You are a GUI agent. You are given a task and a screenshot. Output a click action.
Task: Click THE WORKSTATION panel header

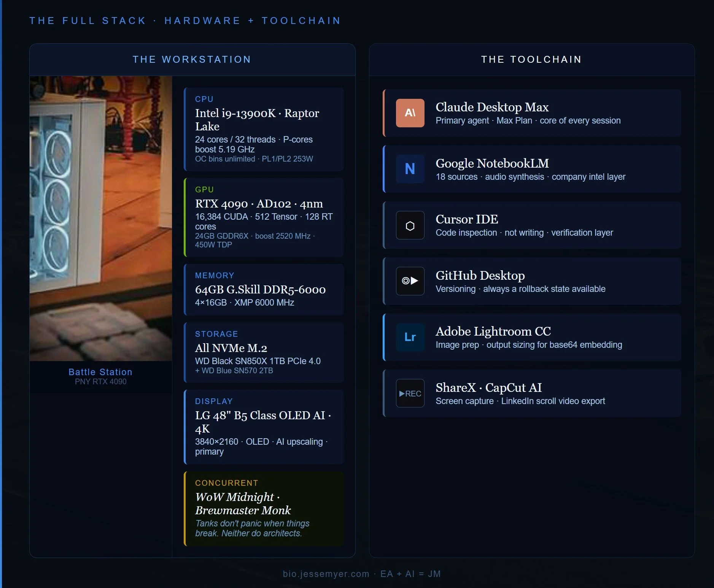tap(192, 60)
